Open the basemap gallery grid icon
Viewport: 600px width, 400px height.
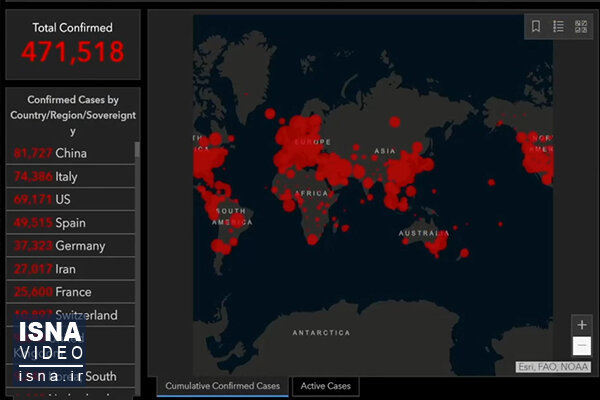[x=581, y=26]
